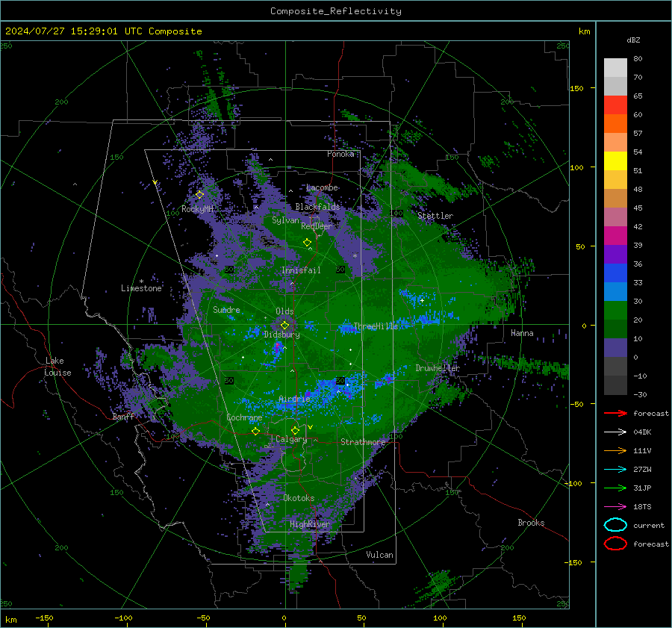Click the asterisk marker above Limestone
The height and width of the screenshot is (628, 672).
[x=141, y=282]
